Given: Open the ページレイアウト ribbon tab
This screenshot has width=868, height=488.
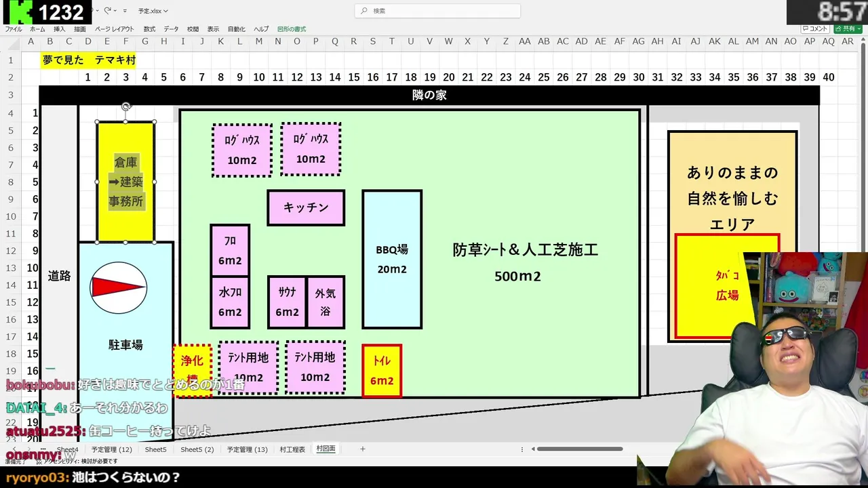Looking at the screenshot, I should [115, 29].
